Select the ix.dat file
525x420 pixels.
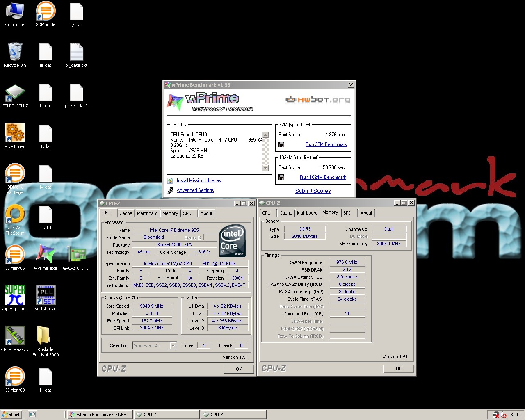(46, 379)
